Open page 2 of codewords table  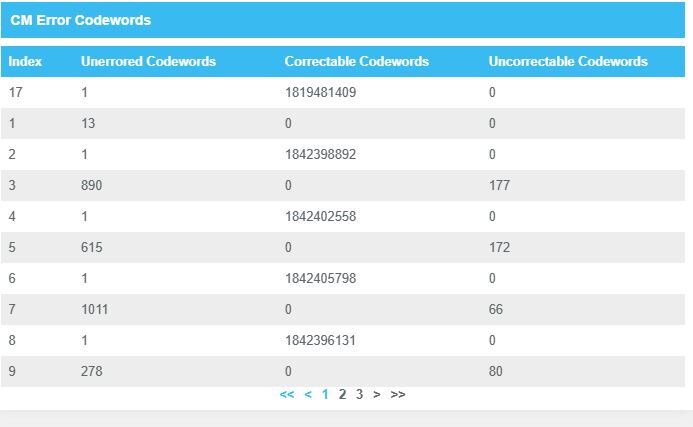tap(342, 394)
